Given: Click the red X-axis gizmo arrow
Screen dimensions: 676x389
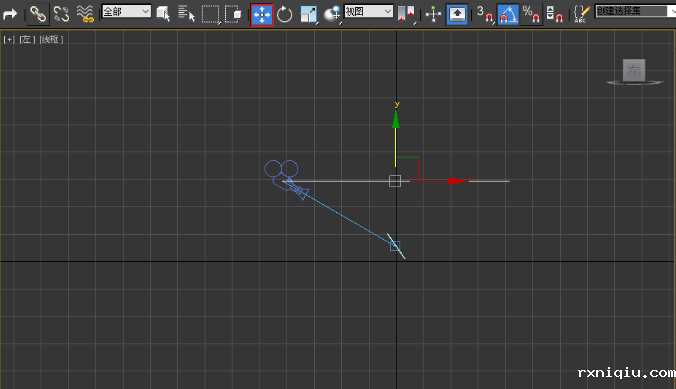Looking at the screenshot, I should coord(457,181).
